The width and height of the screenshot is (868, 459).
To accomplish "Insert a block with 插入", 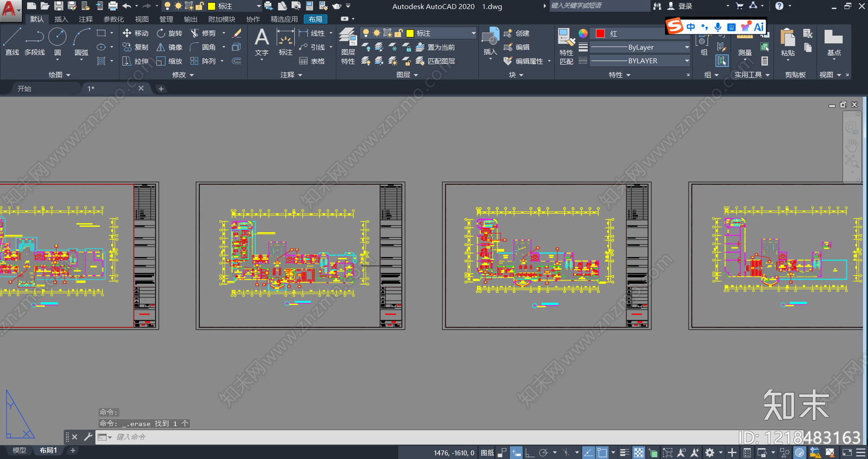I will [490, 42].
